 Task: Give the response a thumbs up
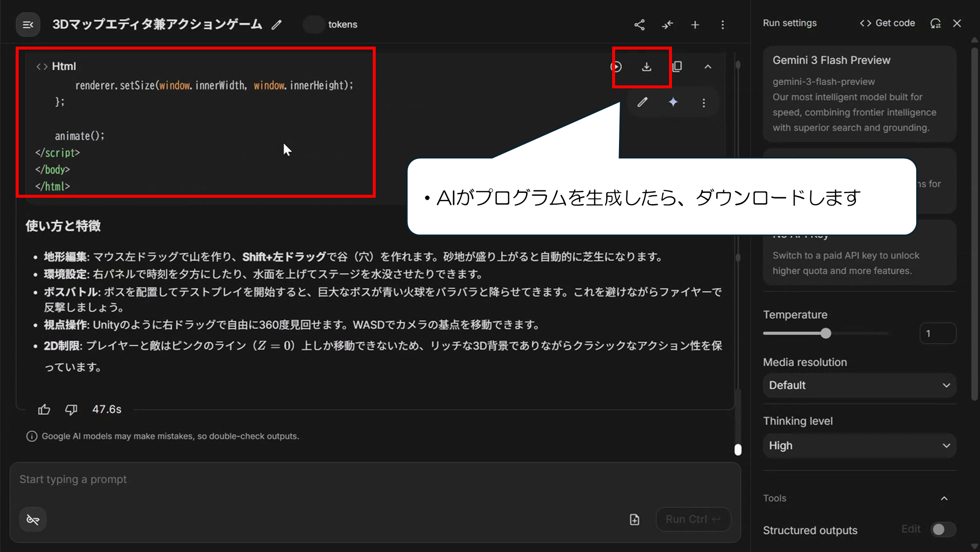(x=44, y=409)
